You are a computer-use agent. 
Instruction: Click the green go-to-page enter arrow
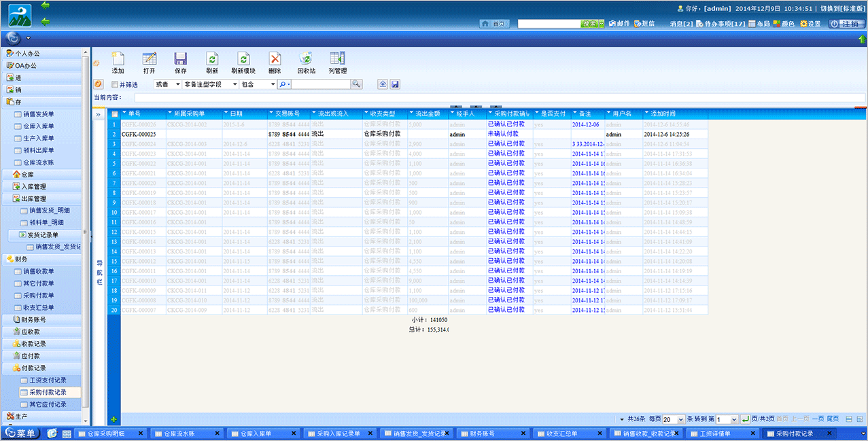coord(745,419)
